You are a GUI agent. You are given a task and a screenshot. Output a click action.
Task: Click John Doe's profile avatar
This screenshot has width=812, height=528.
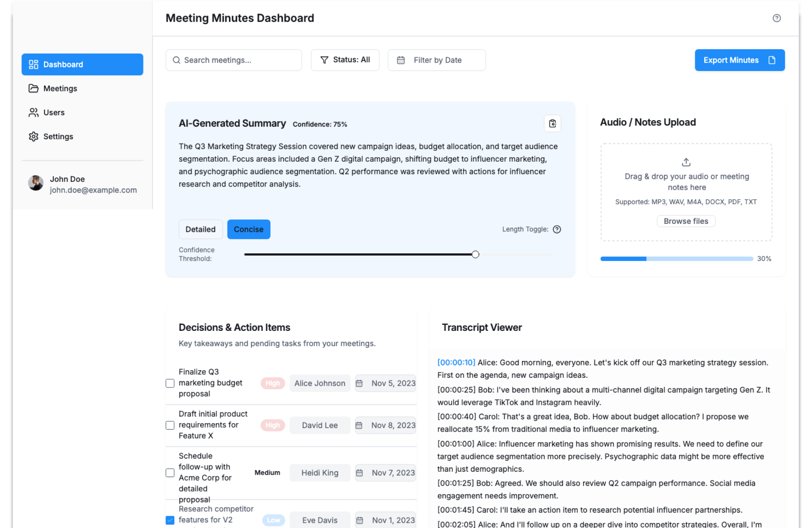coord(36,184)
